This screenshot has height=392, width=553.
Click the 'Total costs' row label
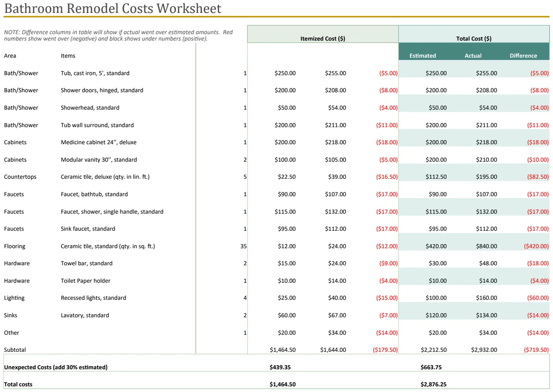pos(18,385)
